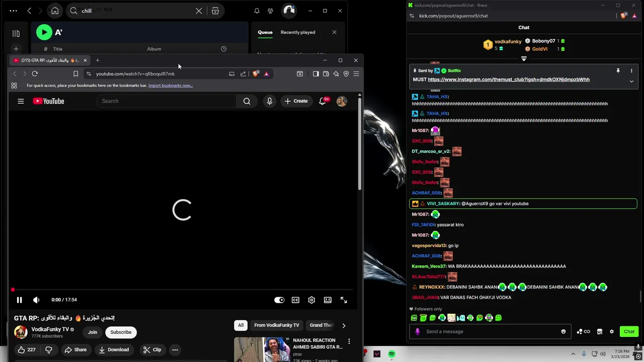Select the All filter chip
Screen dimensions: 644x362
240,325
